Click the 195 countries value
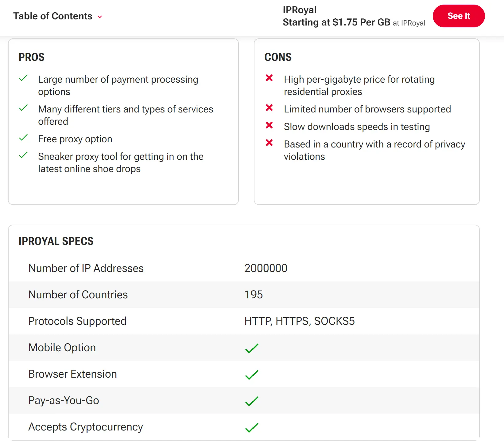 click(x=254, y=295)
